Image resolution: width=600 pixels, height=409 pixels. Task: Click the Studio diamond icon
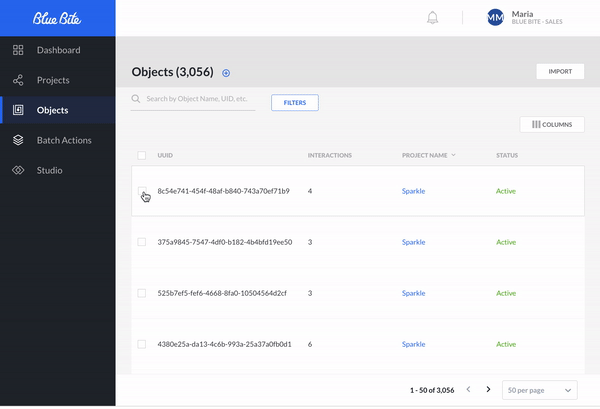(x=18, y=170)
